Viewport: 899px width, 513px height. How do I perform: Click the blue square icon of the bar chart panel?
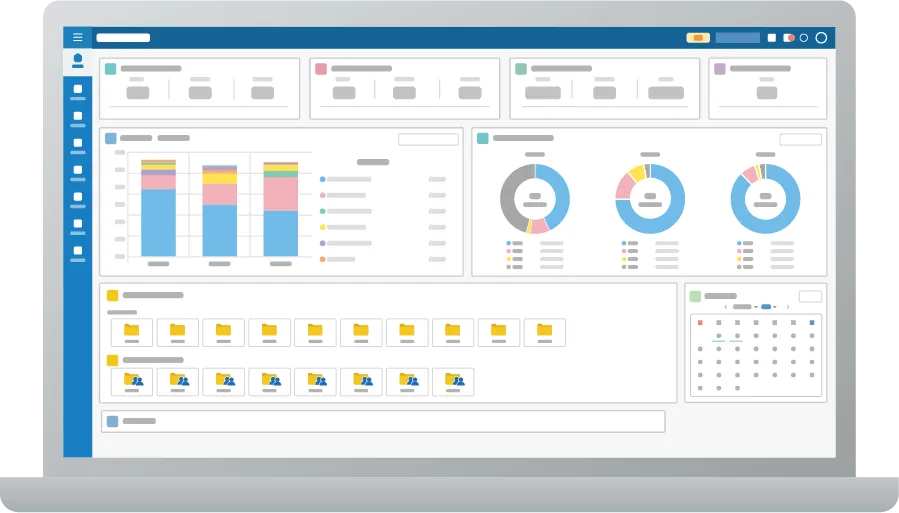(x=111, y=138)
